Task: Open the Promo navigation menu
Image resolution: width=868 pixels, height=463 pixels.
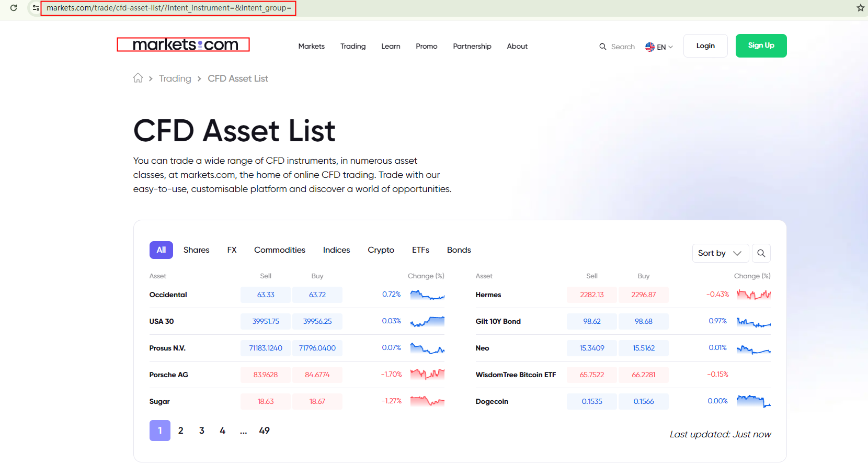Action: pos(426,46)
